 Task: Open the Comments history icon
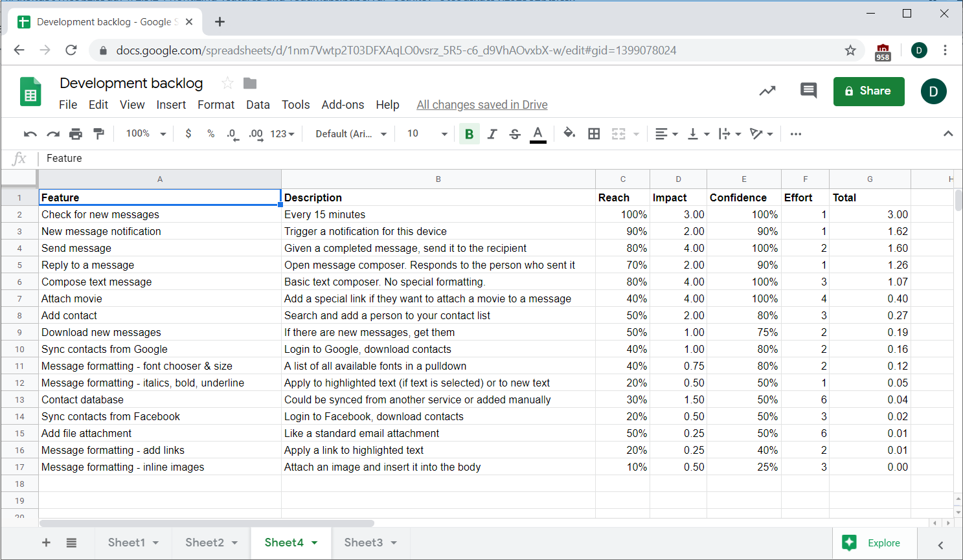click(808, 91)
